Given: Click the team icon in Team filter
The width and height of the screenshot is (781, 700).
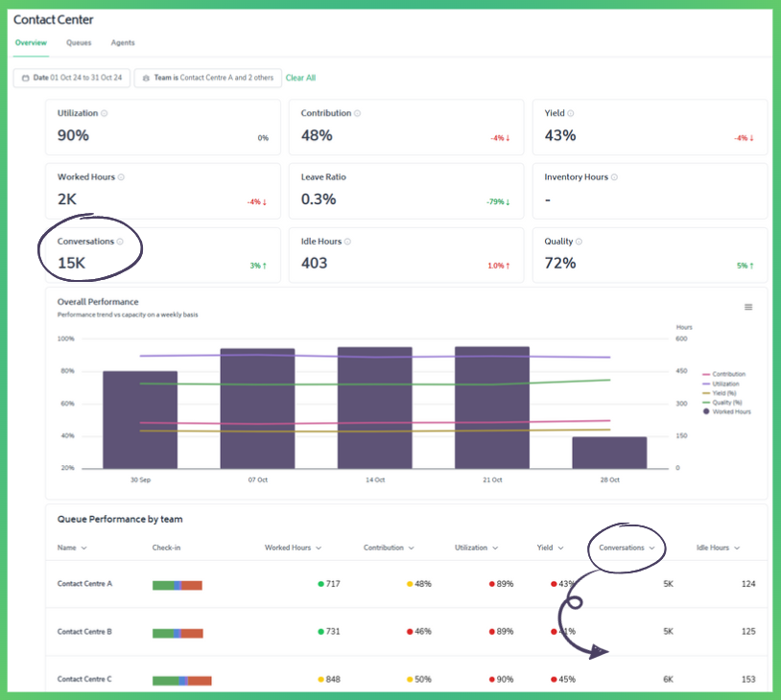Looking at the screenshot, I should (146, 79).
